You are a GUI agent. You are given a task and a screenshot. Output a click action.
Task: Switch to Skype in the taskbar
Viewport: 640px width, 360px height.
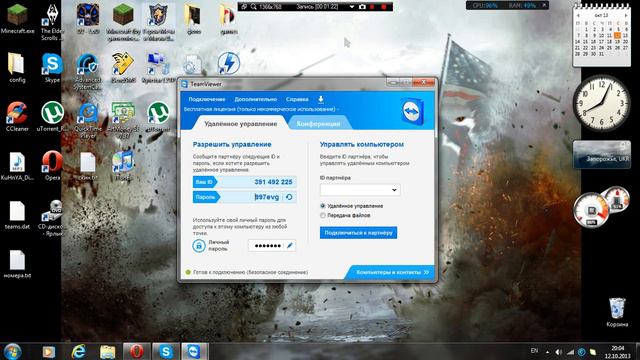pyautogui.click(x=166, y=351)
